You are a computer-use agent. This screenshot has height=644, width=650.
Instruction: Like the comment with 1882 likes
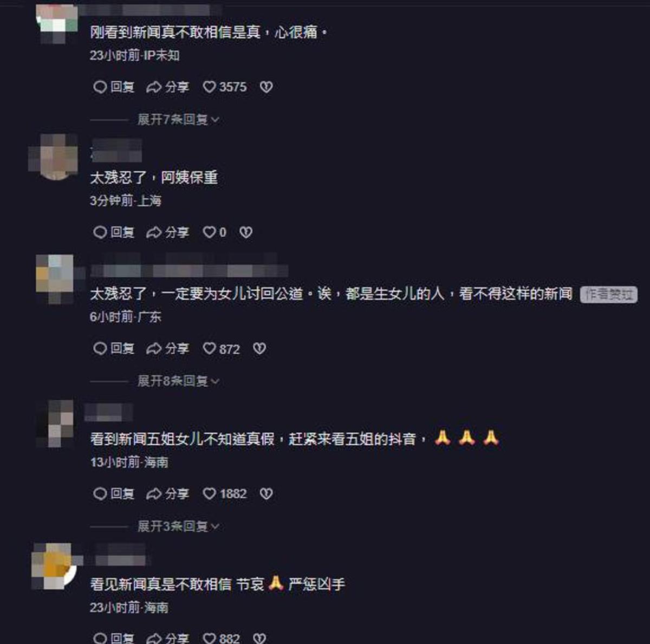(225, 494)
